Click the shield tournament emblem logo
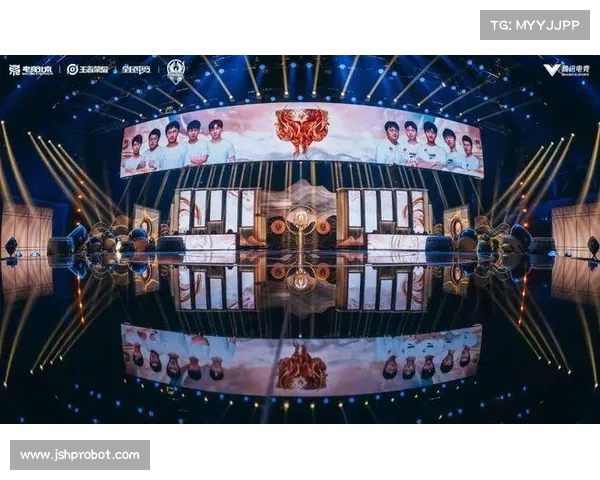The width and height of the screenshot is (600, 480). point(176,70)
